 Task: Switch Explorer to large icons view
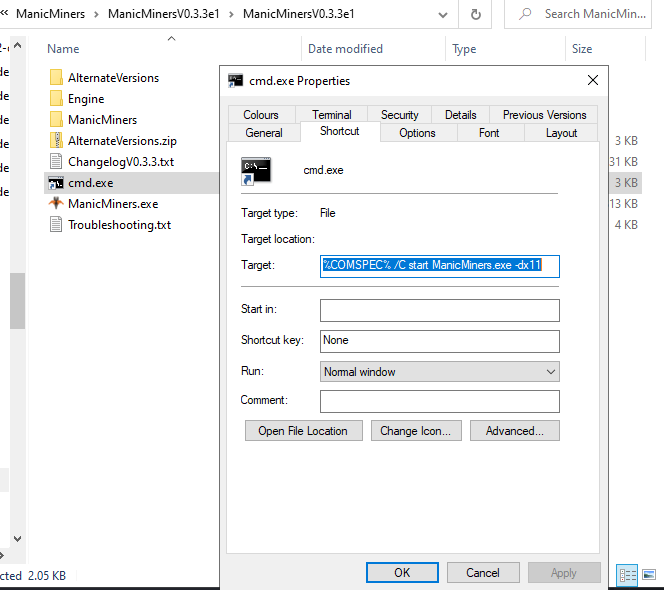[x=649, y=575]
